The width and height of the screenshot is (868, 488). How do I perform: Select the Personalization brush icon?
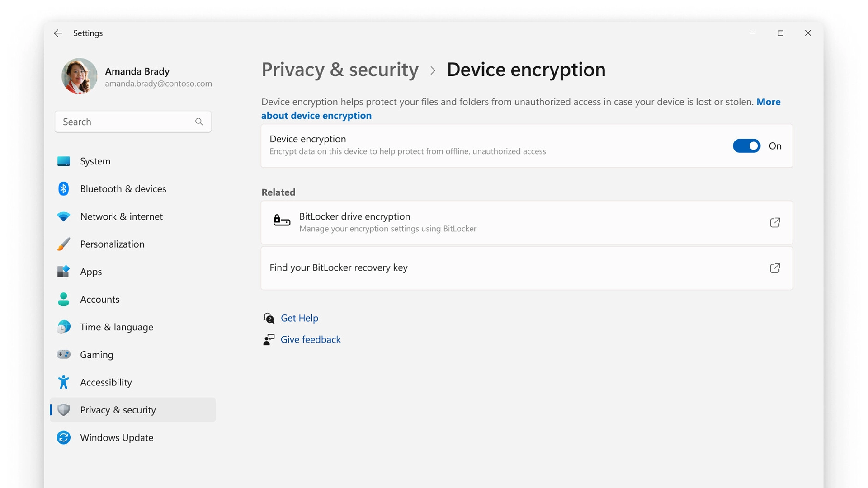[x=64, y=244]
